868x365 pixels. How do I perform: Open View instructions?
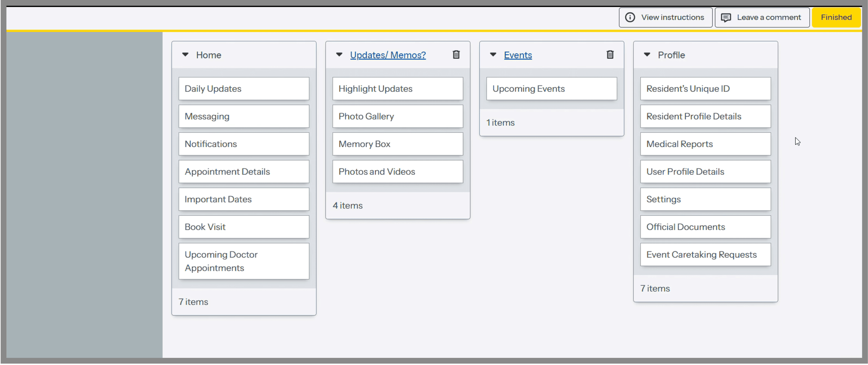point(665,18)
